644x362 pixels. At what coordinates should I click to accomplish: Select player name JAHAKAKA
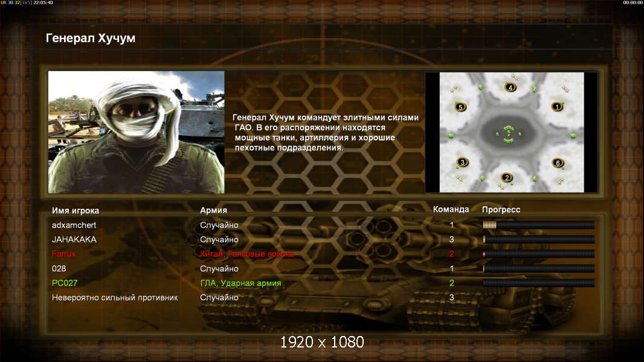click(x=74, y=240)
